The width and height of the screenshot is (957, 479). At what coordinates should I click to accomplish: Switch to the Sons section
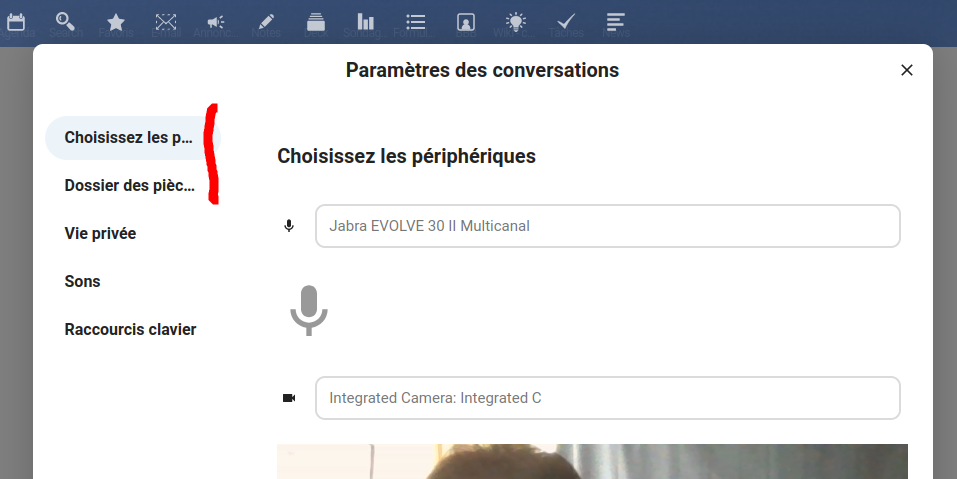point(132,282)
